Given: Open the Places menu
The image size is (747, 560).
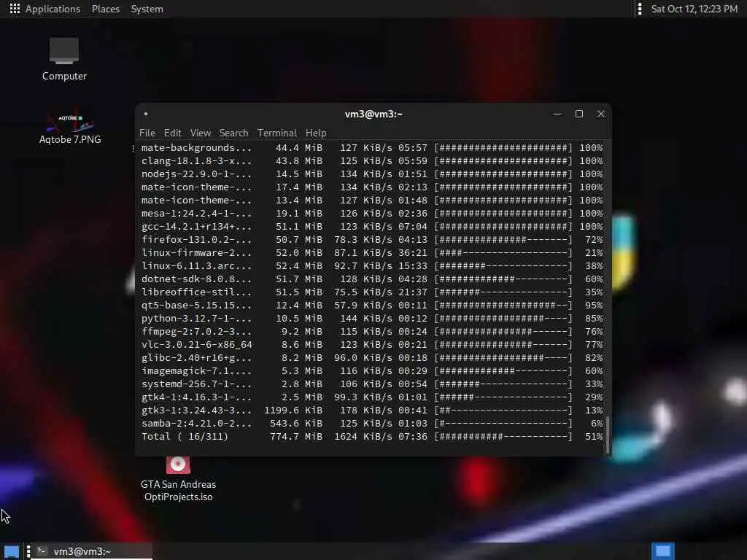Looking at the screenshot, I should tap(106, 9).
